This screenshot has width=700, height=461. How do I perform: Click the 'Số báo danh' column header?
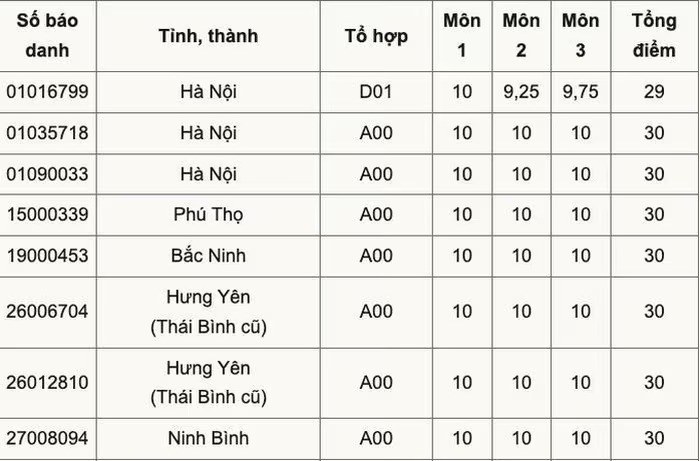47,35
